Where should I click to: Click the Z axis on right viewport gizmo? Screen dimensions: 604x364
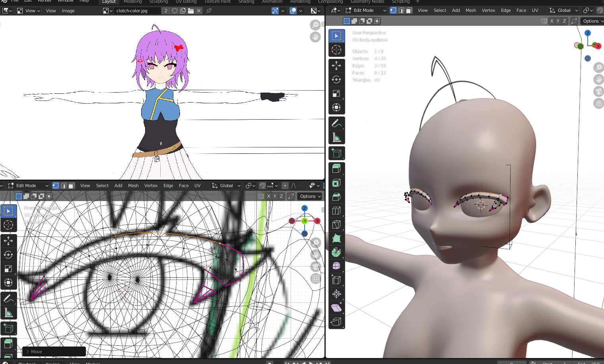click(588, 33)
